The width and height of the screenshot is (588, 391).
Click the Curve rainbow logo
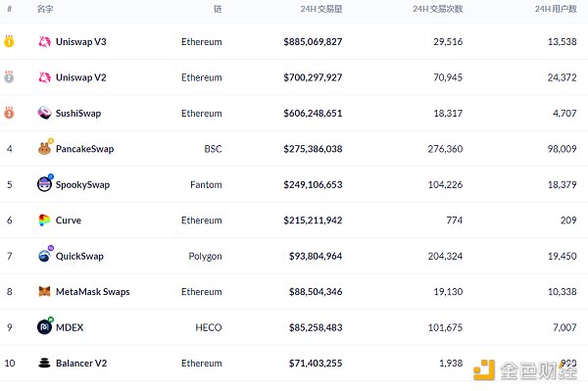tap(44, 220)
